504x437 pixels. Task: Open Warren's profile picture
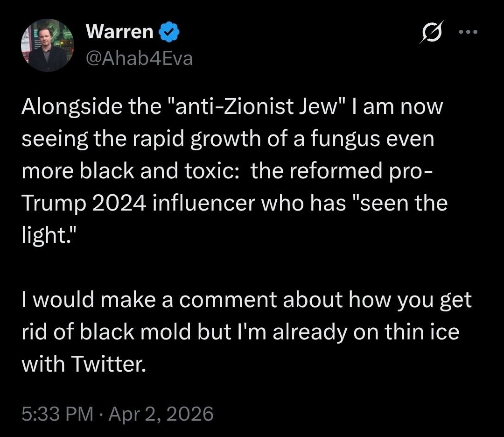48,45
